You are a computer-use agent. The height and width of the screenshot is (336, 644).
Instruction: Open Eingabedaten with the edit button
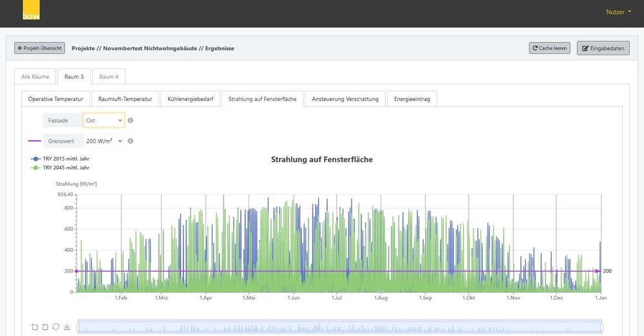(x=603, y=48)
